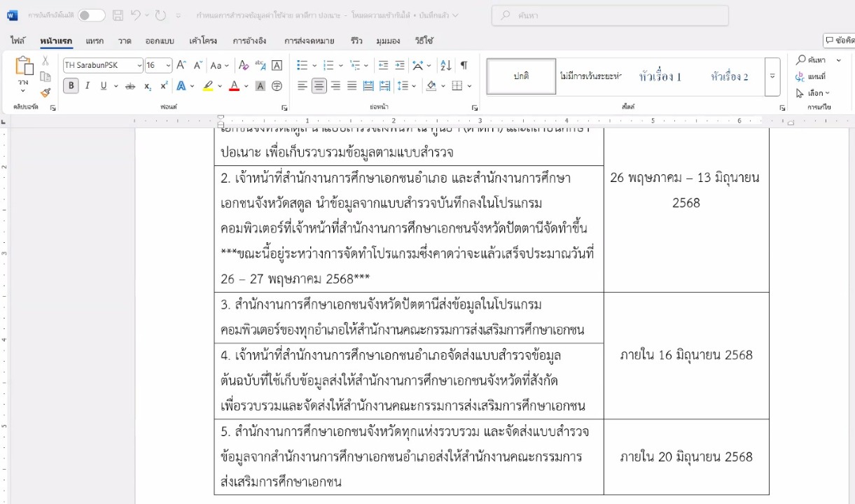Align text right
855x504 pixels.
(335, 86)
